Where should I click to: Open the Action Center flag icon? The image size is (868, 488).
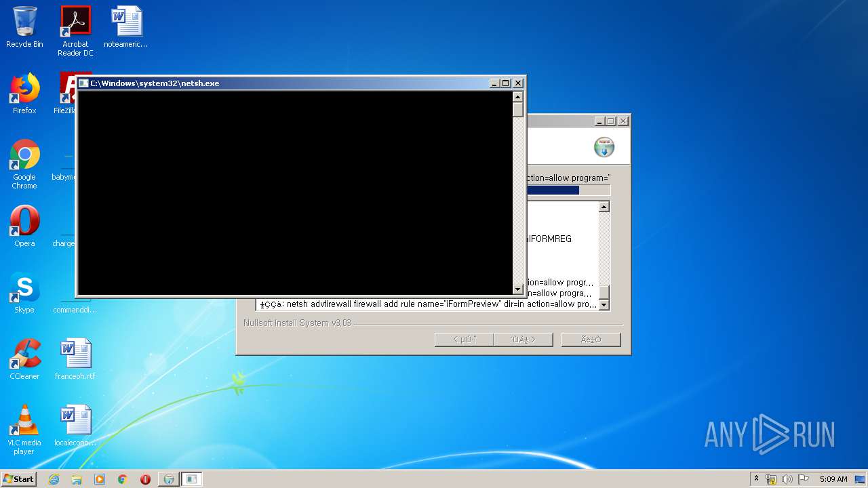click(804, 479)
